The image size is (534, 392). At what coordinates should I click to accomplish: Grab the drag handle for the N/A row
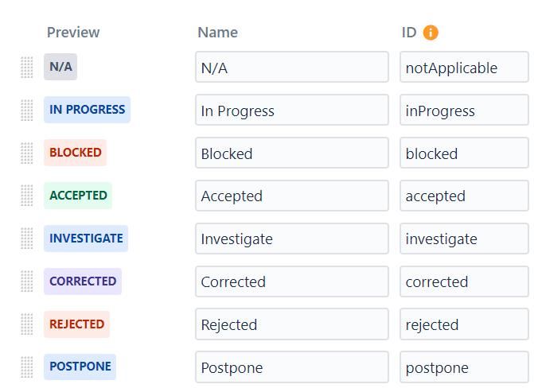(27, 67)
